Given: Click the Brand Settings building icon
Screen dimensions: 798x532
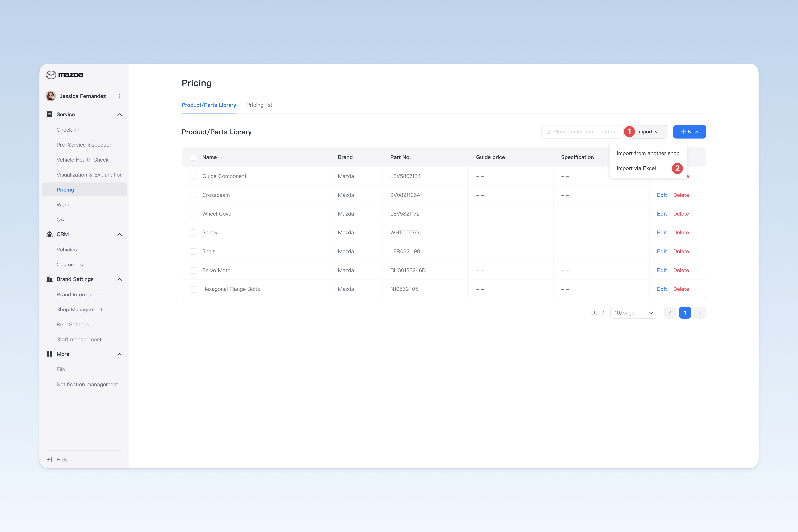Looking at the screenshot, I should coord(49,279).
